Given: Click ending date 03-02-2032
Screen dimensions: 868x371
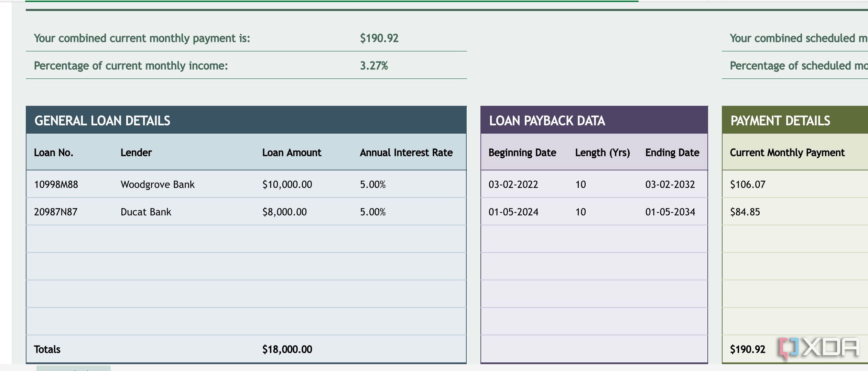Looking at the screenshot, I should click(670, 184).
